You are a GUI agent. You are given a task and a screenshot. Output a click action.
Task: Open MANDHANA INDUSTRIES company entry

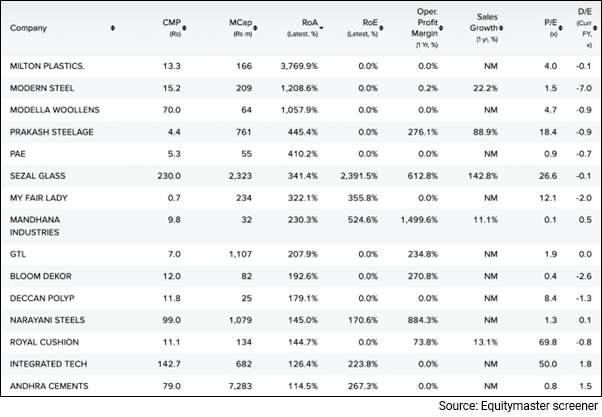click(x=38, y=225)
